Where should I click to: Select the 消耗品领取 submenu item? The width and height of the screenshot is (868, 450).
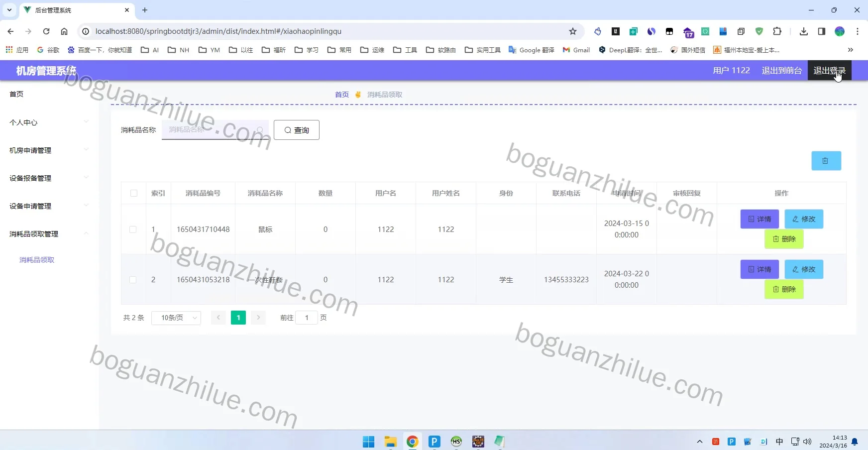point(37,260)
